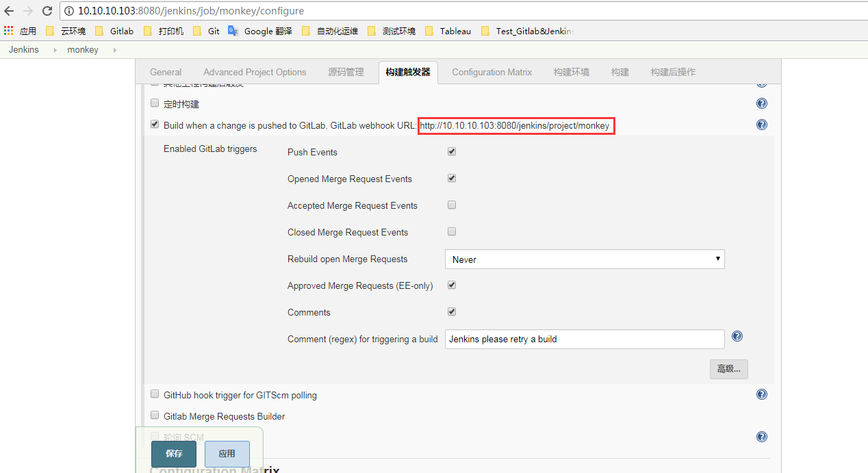Image resolution: width=868 pixels, height=473 pixels.
Task: Click the Comment (regex) for triggering label
Action: click(363, 339)
